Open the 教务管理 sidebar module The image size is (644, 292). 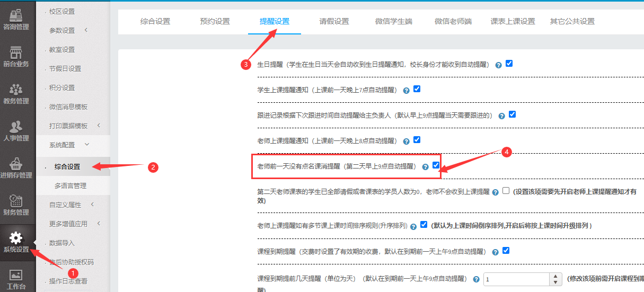[16, 94]
